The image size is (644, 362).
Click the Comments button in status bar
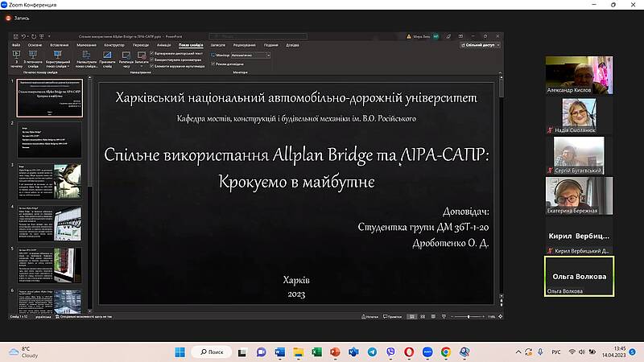pos(392,317)
